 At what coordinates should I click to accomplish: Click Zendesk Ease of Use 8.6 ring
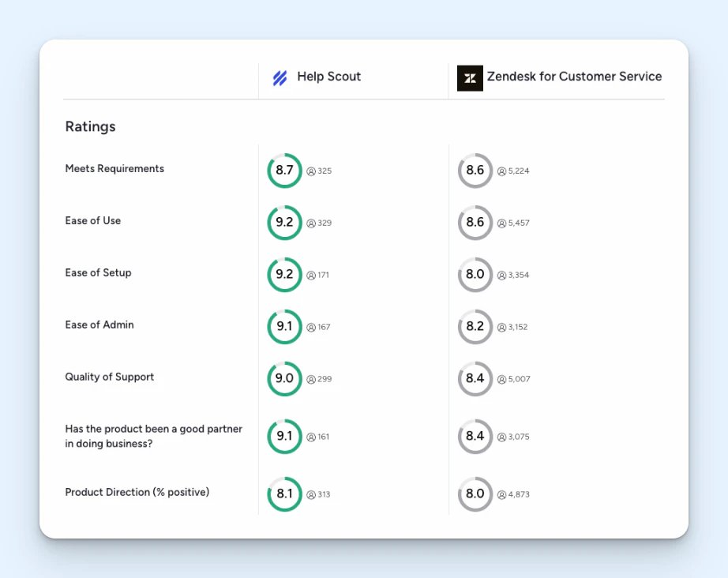[475, 223]
